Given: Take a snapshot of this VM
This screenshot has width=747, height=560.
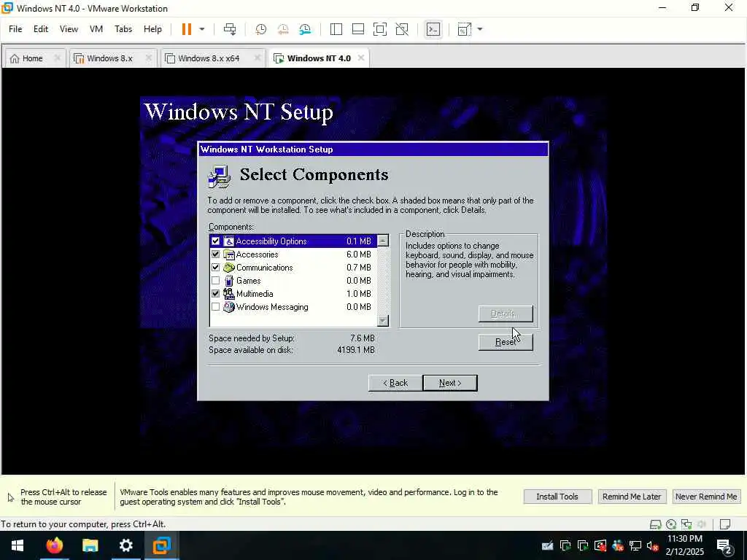Looking at the screenshot, I should [260, 29].
